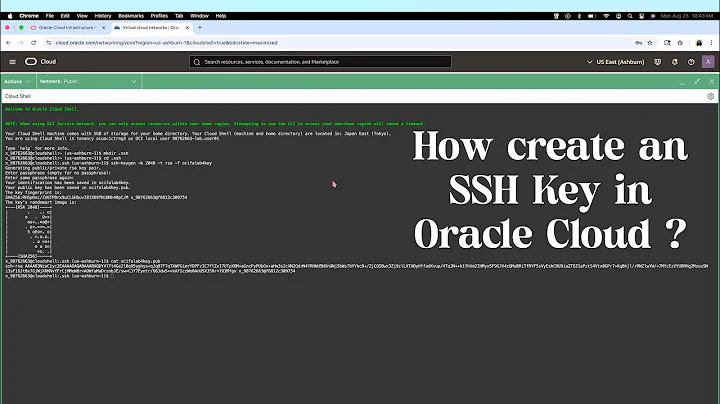
Task: Open Bluetooth status menu
Action: [x=579, y=16]
